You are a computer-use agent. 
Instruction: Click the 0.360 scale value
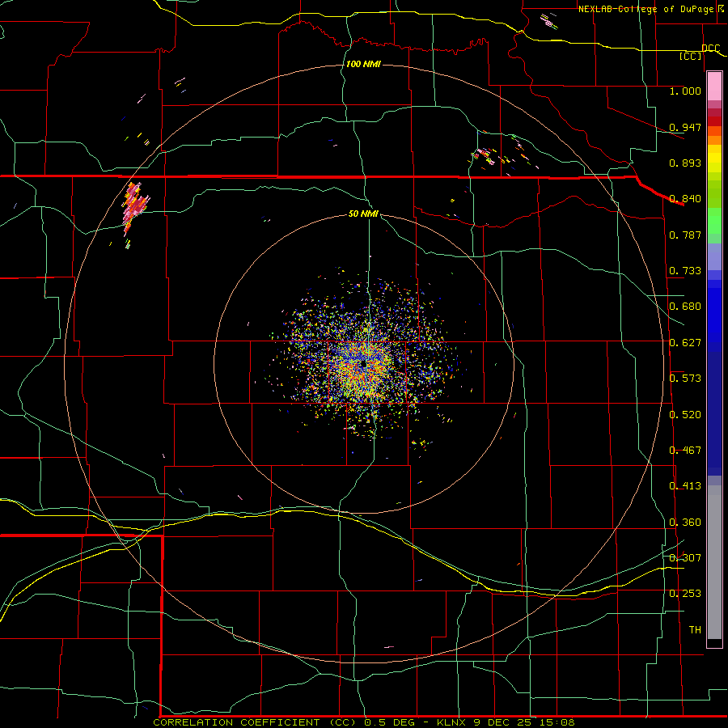pos(685,523)
